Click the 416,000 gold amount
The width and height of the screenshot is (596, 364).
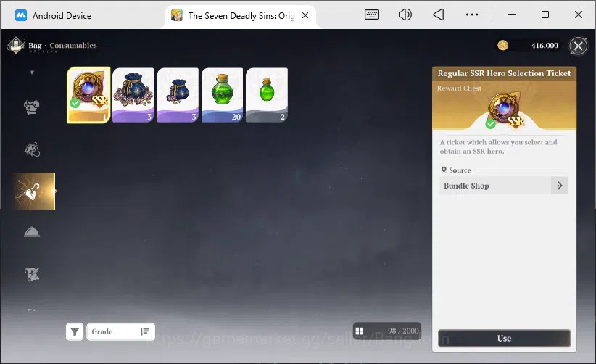[x=545, y=46]
